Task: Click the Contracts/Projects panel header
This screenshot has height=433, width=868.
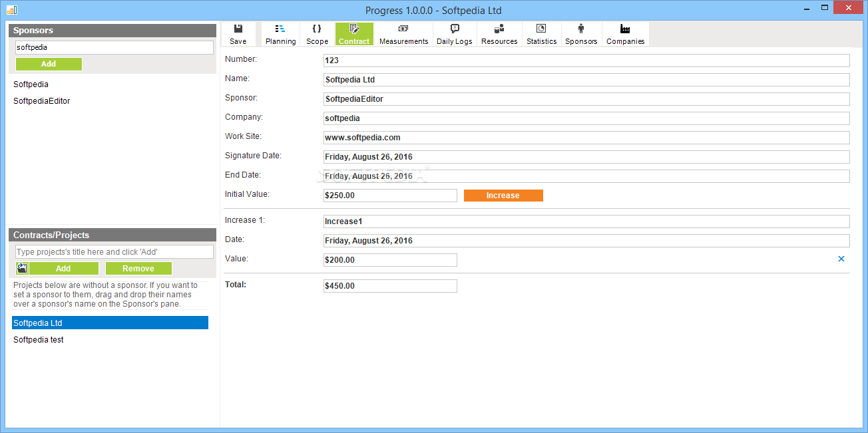Action: tap(112, 235)
